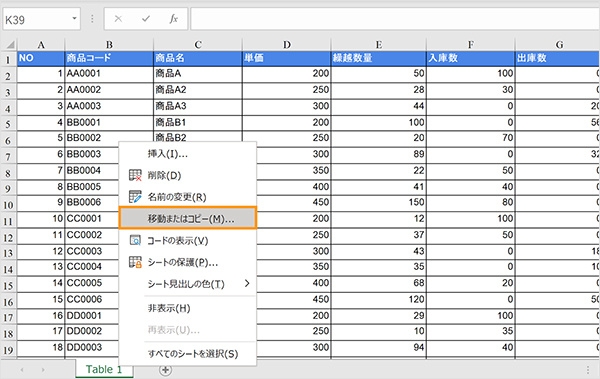
Task: Click the next sheet navigation arrow
Action: tap(43, 370)
